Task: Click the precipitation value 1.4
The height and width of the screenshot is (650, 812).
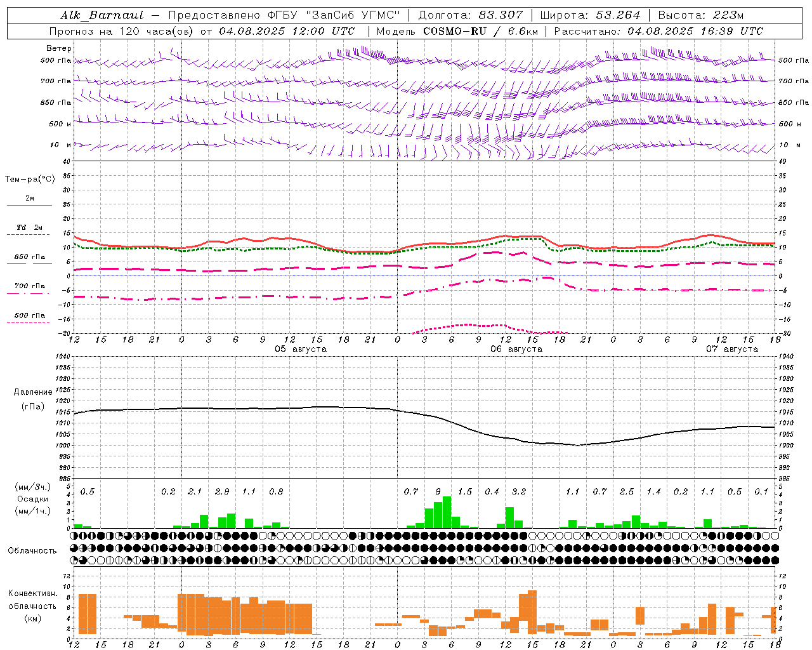Action: tap(653, 491)
